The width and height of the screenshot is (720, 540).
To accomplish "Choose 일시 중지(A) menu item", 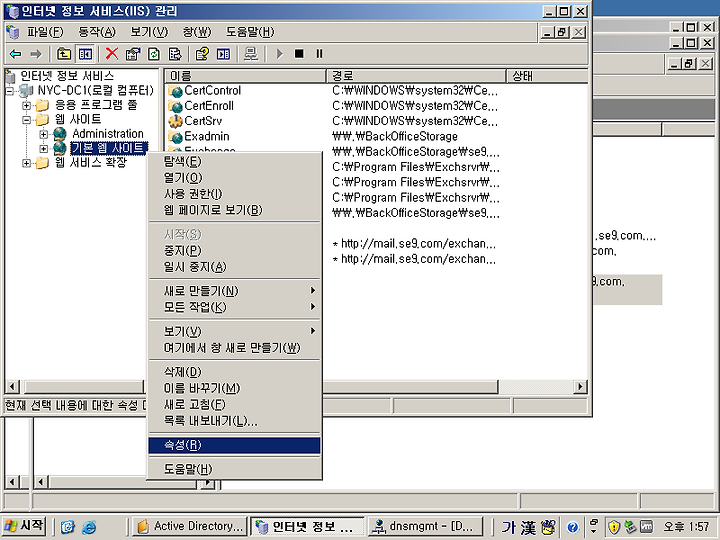I will pos(235,267).
